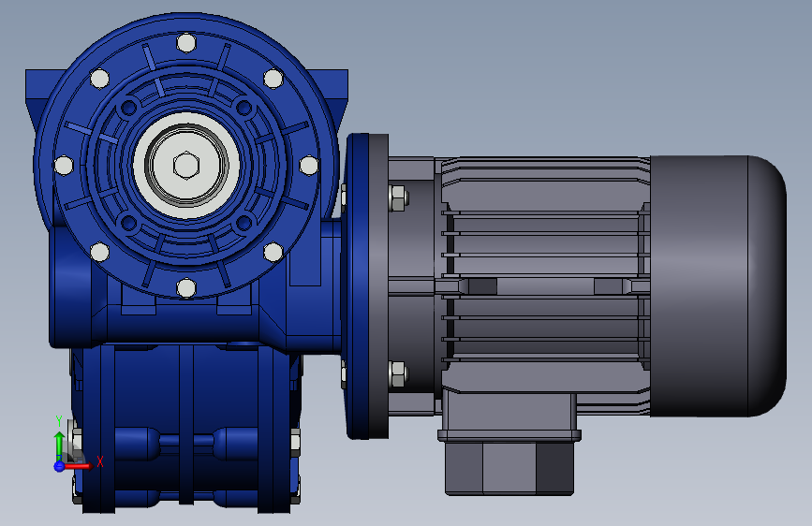Click the green Y axis of the triad
This screenshot has width=812, height=526.
(59, 446)
